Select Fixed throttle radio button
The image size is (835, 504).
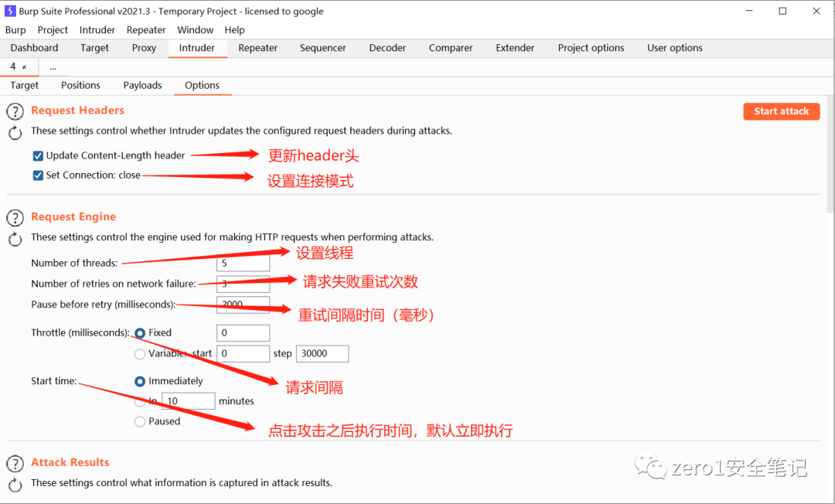click(x=140, y=333)
